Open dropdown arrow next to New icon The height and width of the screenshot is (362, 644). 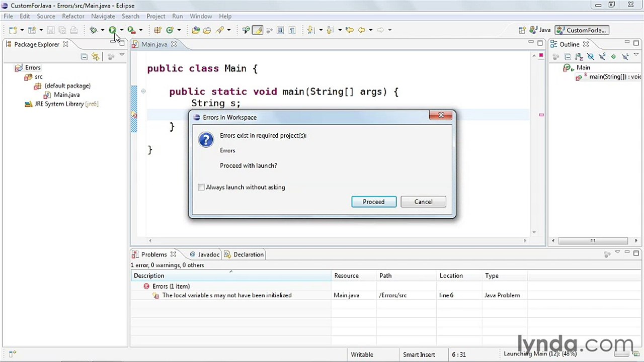[22, 30]
